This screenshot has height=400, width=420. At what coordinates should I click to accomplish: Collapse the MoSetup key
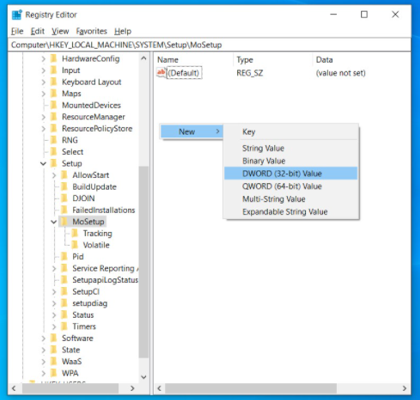(x=54, y=222)
